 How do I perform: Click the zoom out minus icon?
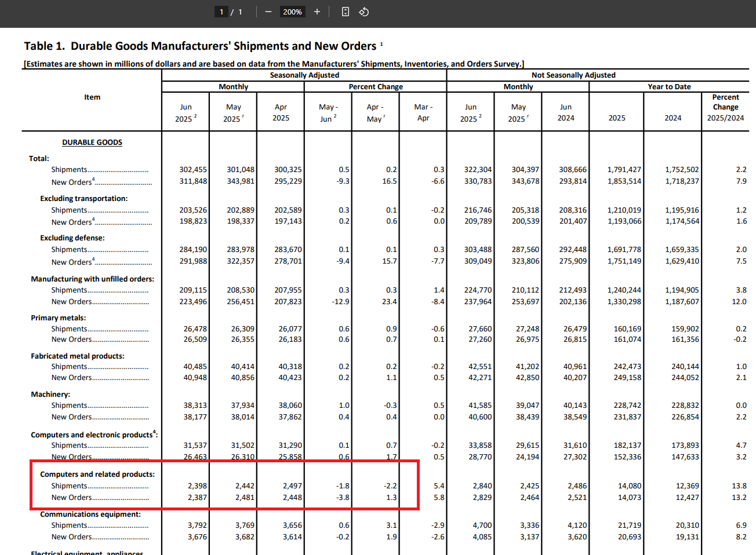coord(268,12)
